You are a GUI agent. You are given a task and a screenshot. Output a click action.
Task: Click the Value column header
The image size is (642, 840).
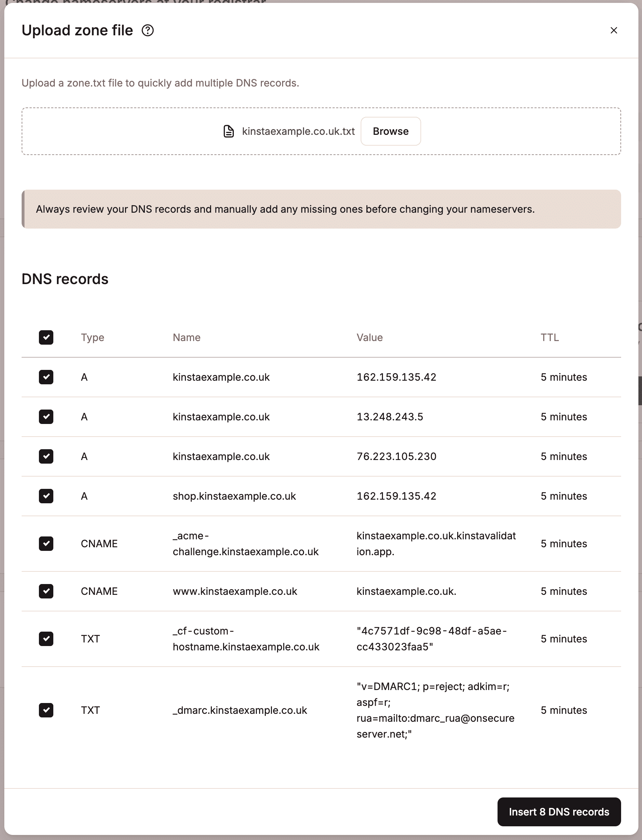click(x=369, y=337)
